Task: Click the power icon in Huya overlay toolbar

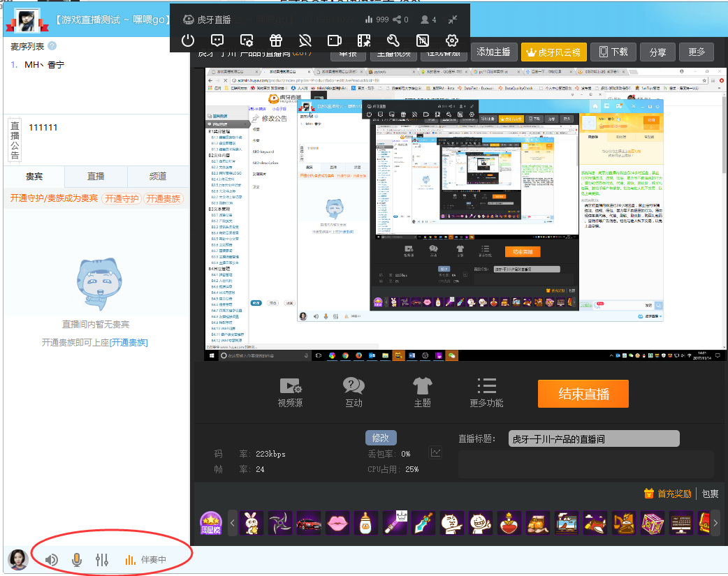Action: click(187, 41)
